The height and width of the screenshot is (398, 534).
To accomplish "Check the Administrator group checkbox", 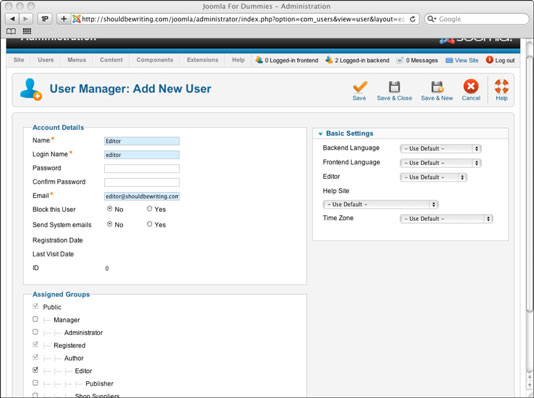I will 35,332.
